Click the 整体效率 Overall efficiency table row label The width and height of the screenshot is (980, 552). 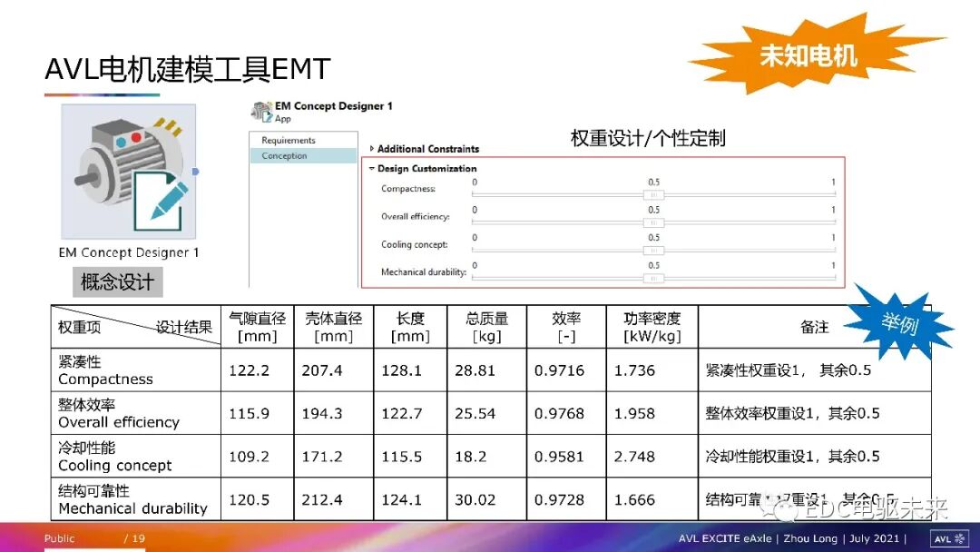119,413
